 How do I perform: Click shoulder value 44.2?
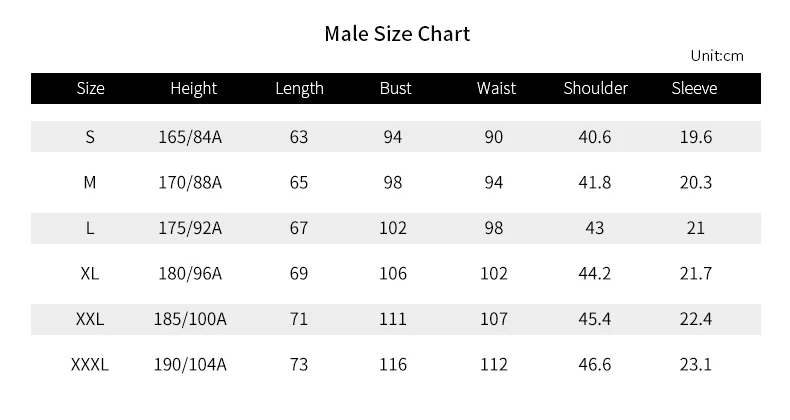point(595,273)
